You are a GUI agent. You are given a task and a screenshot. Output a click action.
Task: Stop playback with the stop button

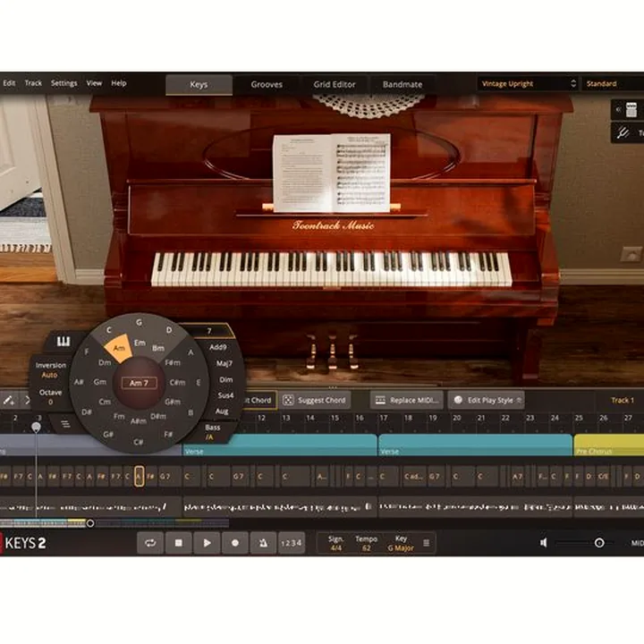click(179, 543)
